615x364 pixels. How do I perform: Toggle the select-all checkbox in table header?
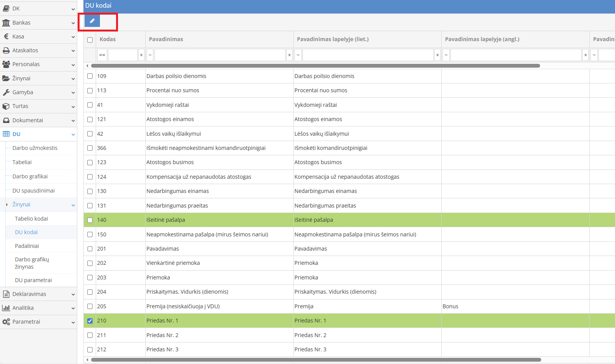(90, 40)
